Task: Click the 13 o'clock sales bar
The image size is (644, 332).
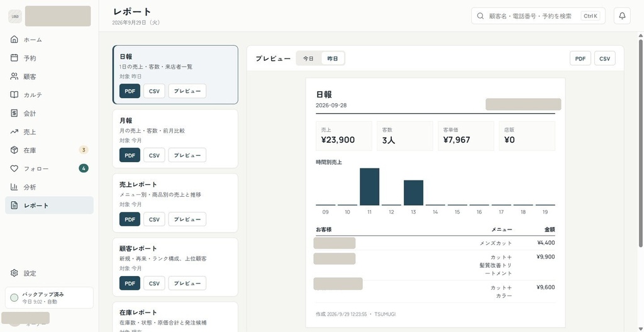Action: click(x=414, y=192)
